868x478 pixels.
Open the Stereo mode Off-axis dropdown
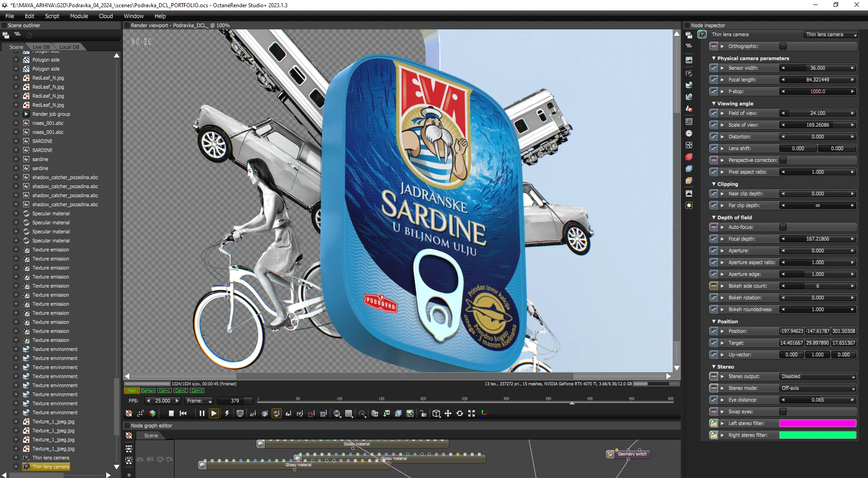(x=818, y=388)
